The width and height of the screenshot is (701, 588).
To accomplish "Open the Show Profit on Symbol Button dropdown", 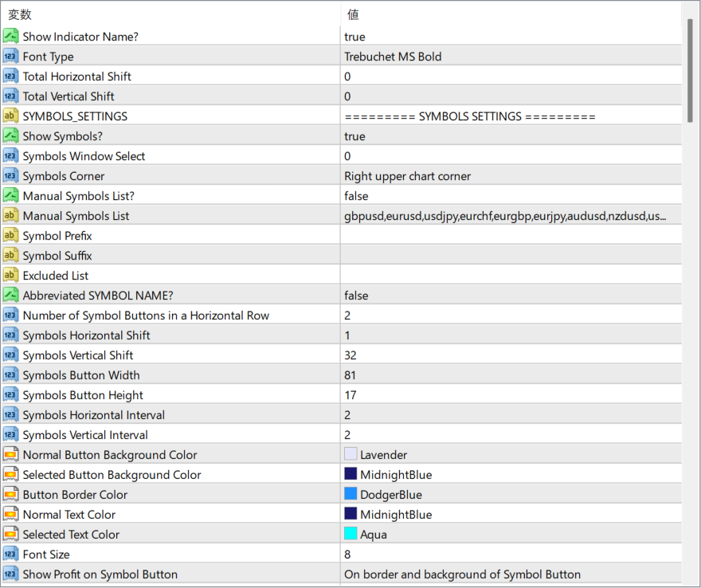I will (510, 574).
